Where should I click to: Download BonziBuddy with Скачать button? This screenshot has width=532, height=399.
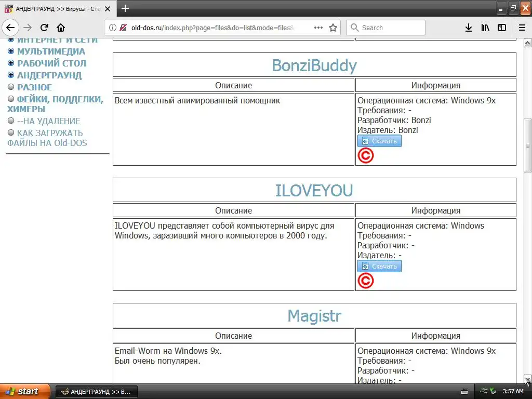click(379, 141)
